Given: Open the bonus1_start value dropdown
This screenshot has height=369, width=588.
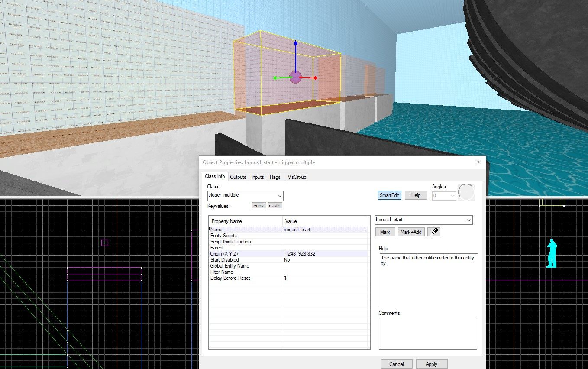Looking at the screenshot, I should click(x=468, y=220).
